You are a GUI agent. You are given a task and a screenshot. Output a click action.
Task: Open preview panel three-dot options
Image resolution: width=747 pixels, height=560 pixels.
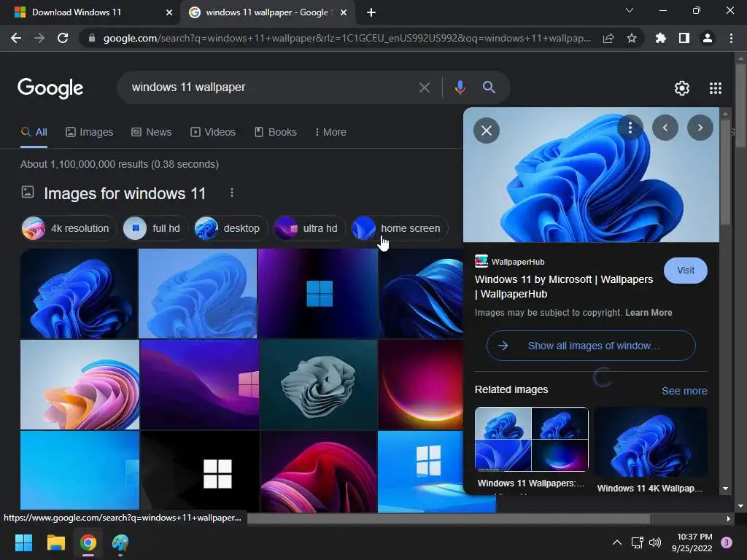click(630, 128)
